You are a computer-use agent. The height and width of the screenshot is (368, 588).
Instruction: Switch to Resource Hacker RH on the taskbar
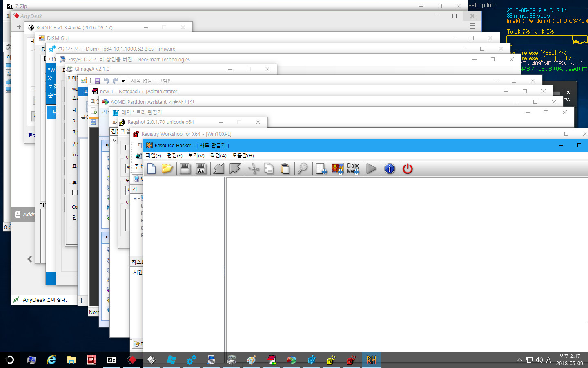tap(371, 360)
